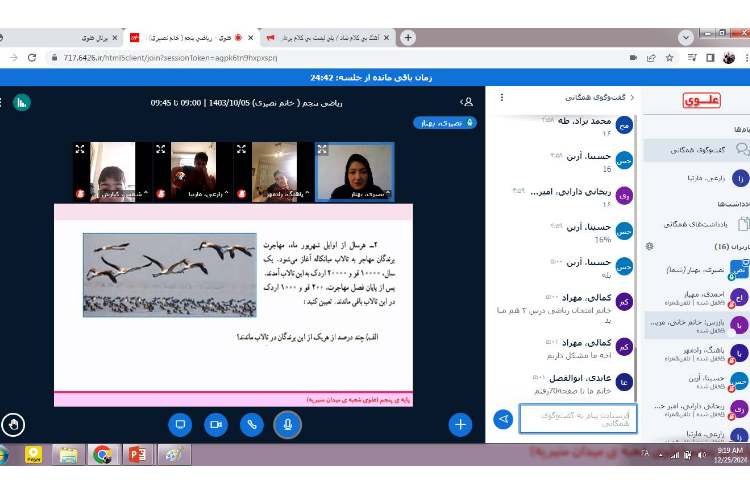Select user احمدی مهیار in users list
Screen dimensions: 750x480
click(x=697, y=298)
